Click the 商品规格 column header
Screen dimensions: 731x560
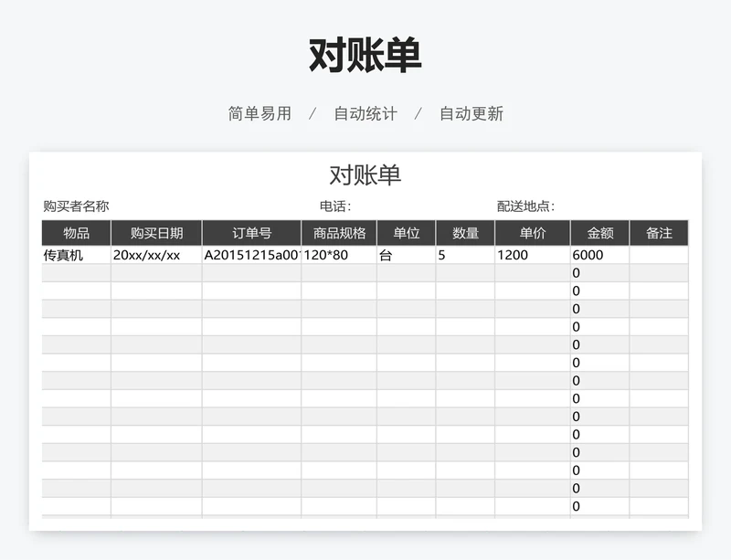(x=339, y=233)
